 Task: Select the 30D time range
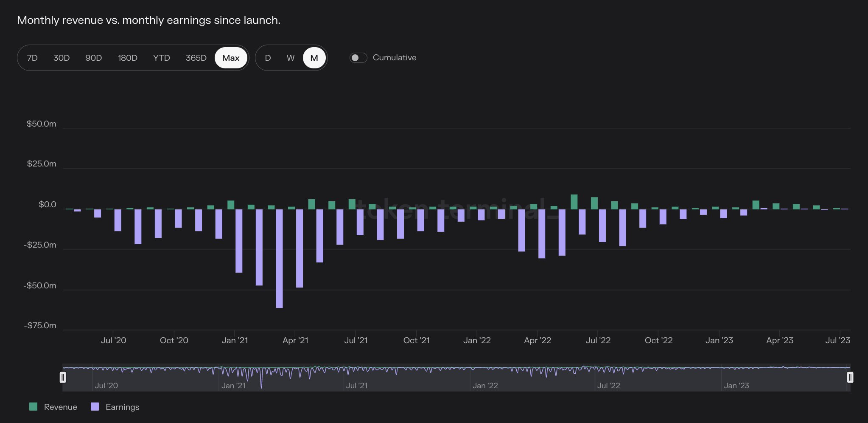(x=62, y=58)
